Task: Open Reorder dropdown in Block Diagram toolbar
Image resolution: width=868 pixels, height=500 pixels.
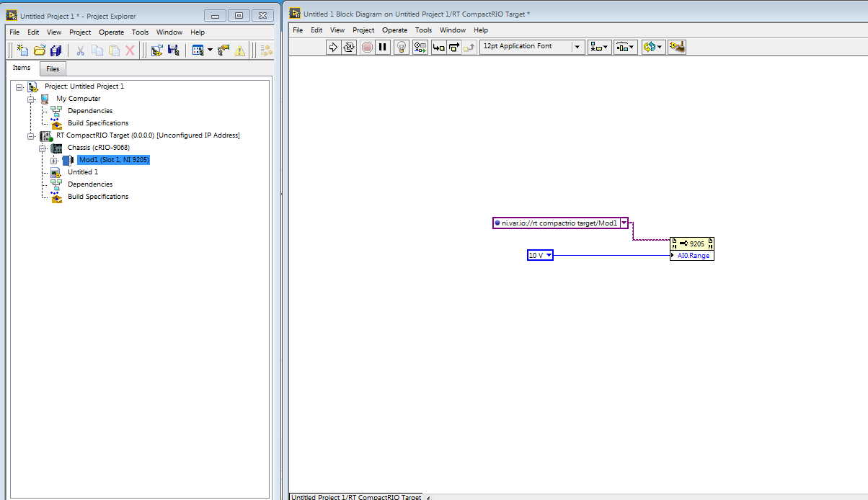Action: click(652, 47)
